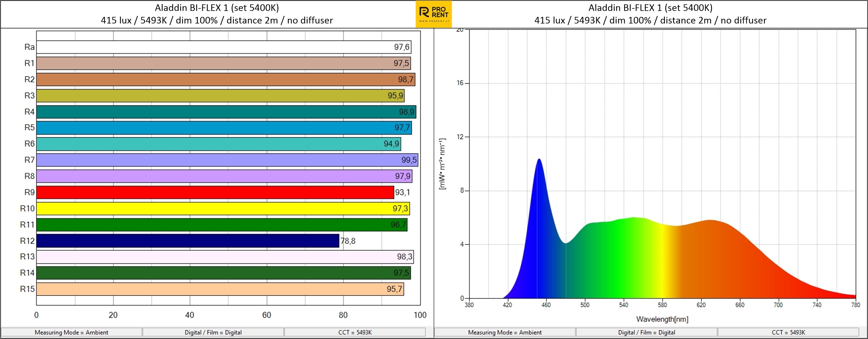The height and width of the screenshot is (339, 868).
Task: Click the left Aladdin BI-FLEX 1 title
Action: pos(217,8)
